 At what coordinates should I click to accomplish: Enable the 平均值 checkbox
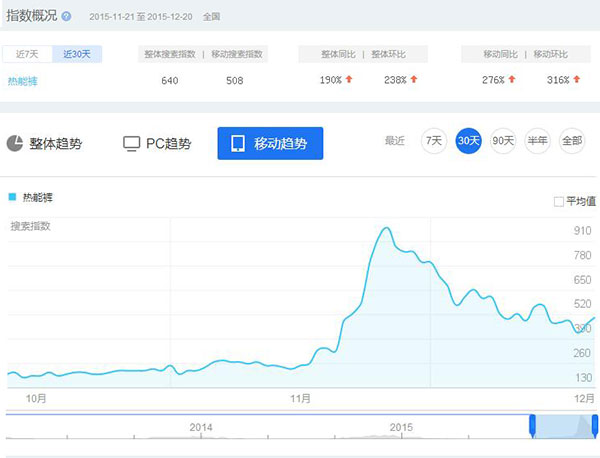[559, 201]
